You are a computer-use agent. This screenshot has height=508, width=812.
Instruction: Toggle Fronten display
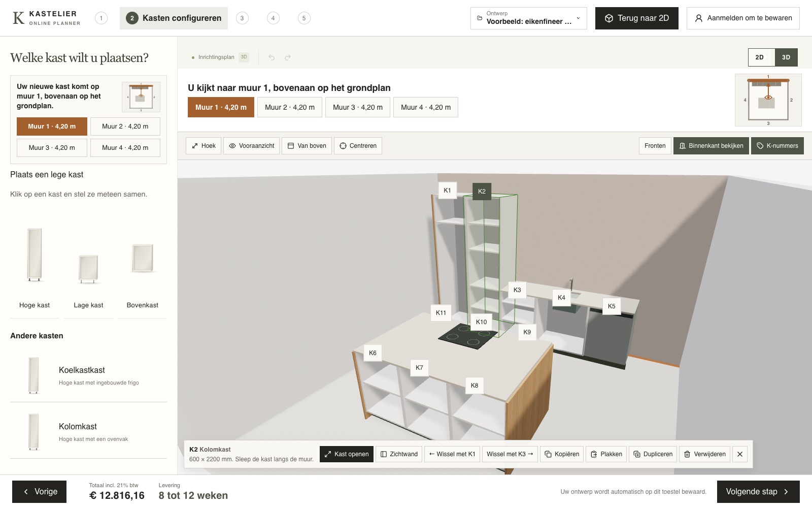tap(655, 146)
